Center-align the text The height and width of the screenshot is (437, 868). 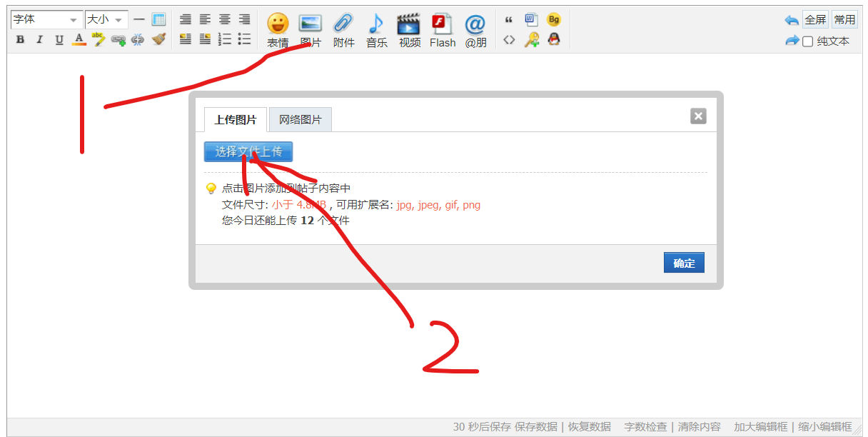pyautogui.click(x=225, y=19)
